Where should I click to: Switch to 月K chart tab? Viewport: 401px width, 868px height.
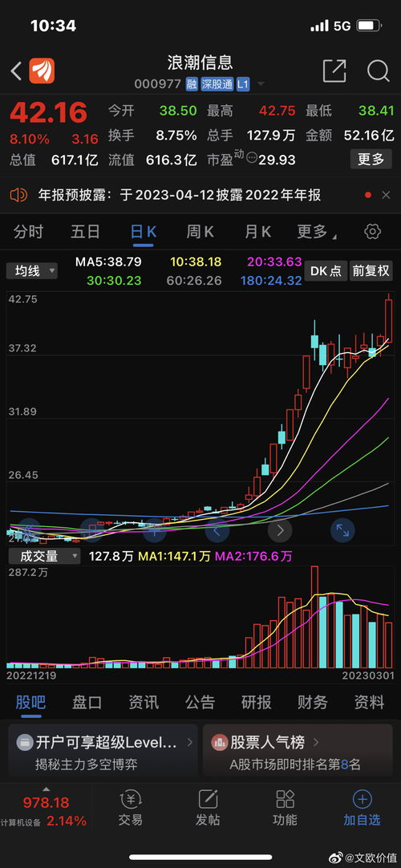tap(257, 231)
